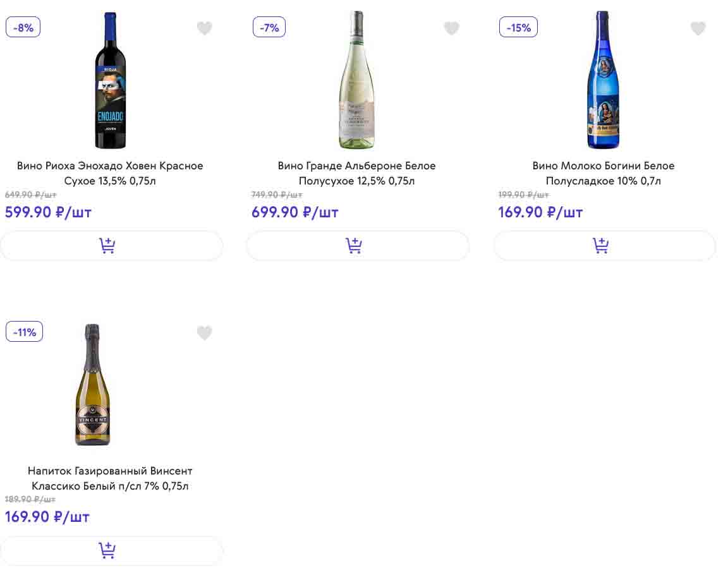Favorite the Молоко Богини wine with heart
This screenshot has height=580, width=728.
click(698, 28)
